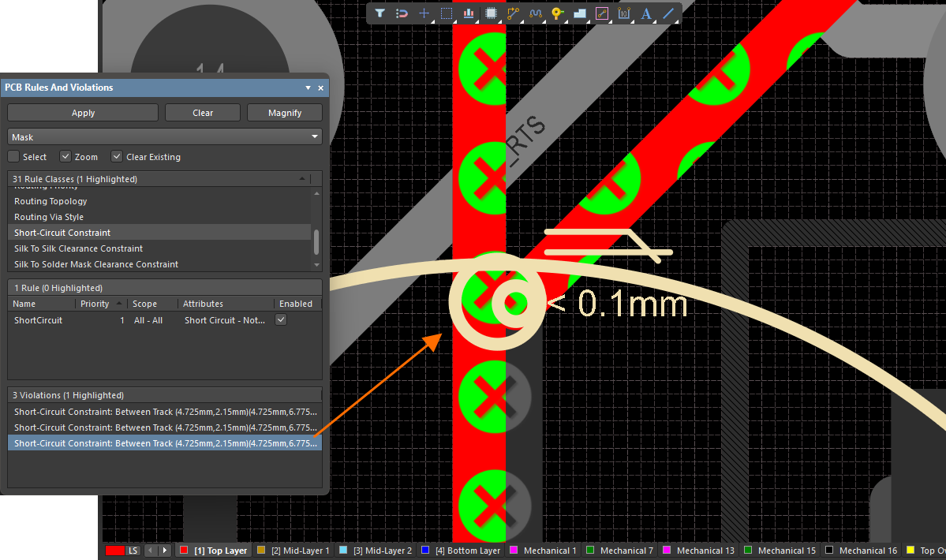Select the highlighted third violation entry

tap(165, 443)
